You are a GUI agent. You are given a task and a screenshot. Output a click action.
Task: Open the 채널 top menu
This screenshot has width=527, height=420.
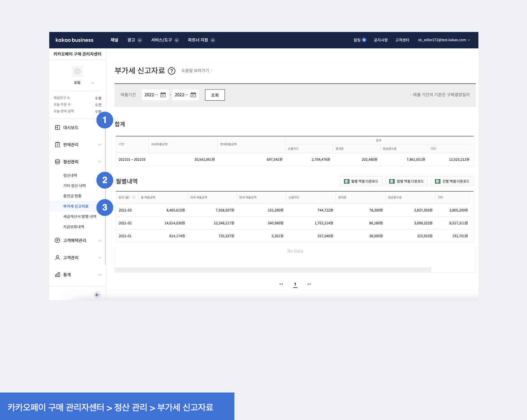[114, 40]
